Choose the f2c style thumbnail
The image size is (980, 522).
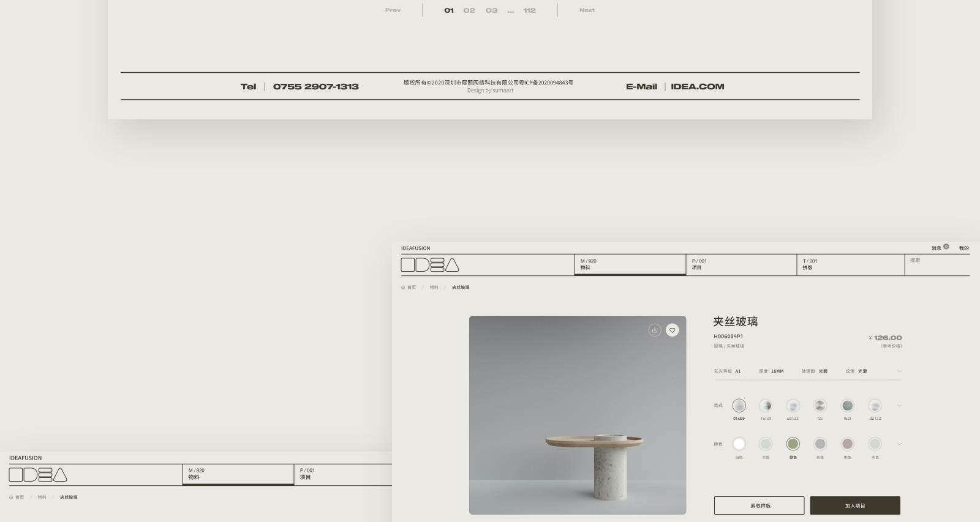[820, 406]
